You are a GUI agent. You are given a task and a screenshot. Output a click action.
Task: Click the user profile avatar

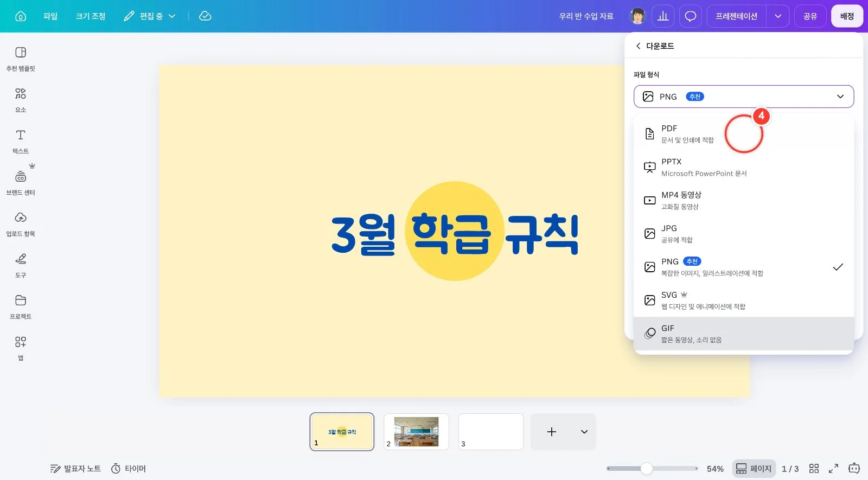click(x=638, y=16)
